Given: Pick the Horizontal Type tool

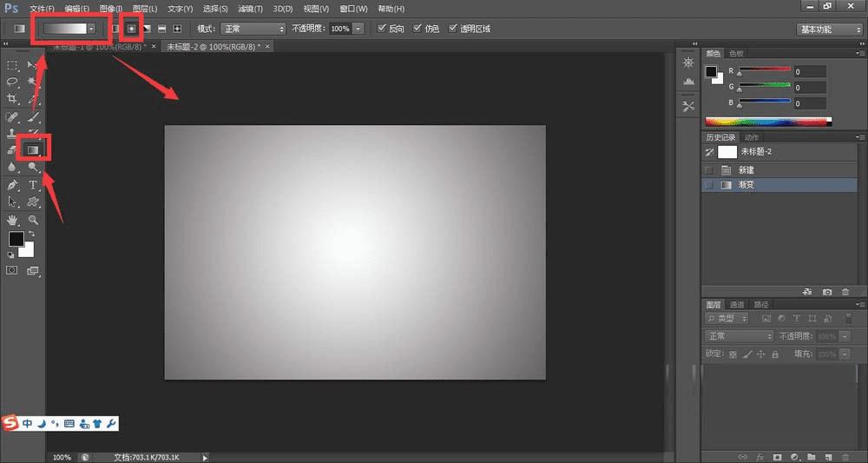Looking at the screenshot, I should pos(34,185).
